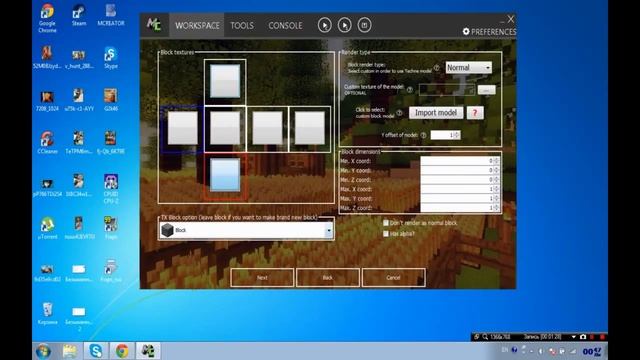Click the Min. Z coord field
640x360 pixels.
tap(460, 180)
